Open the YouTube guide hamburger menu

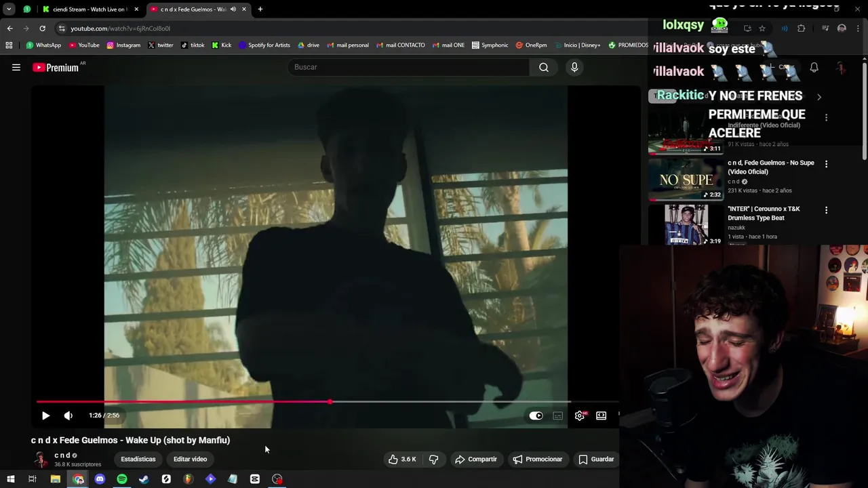16,67
